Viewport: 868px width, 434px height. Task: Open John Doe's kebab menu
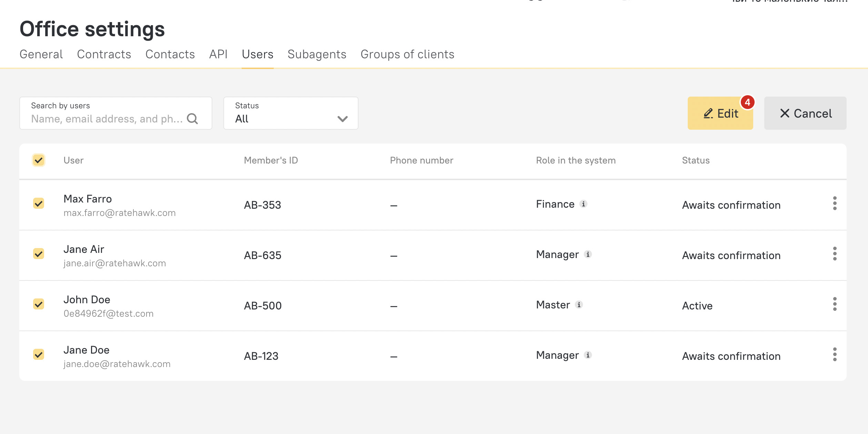[x=835, y=304]
